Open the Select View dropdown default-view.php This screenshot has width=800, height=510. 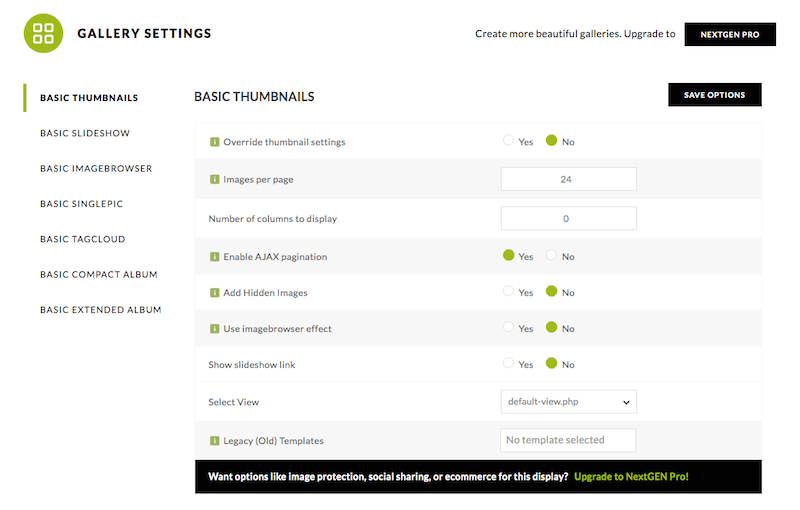click(x=568, y=402)
